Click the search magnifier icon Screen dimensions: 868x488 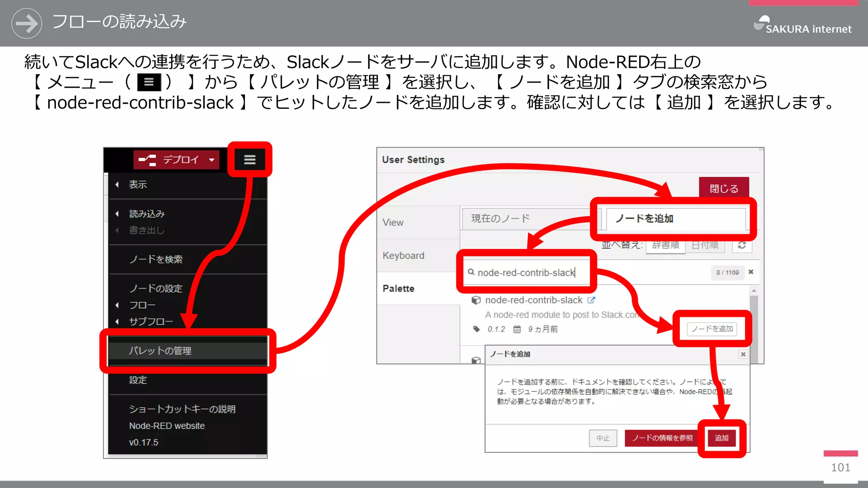coord(471,272)
